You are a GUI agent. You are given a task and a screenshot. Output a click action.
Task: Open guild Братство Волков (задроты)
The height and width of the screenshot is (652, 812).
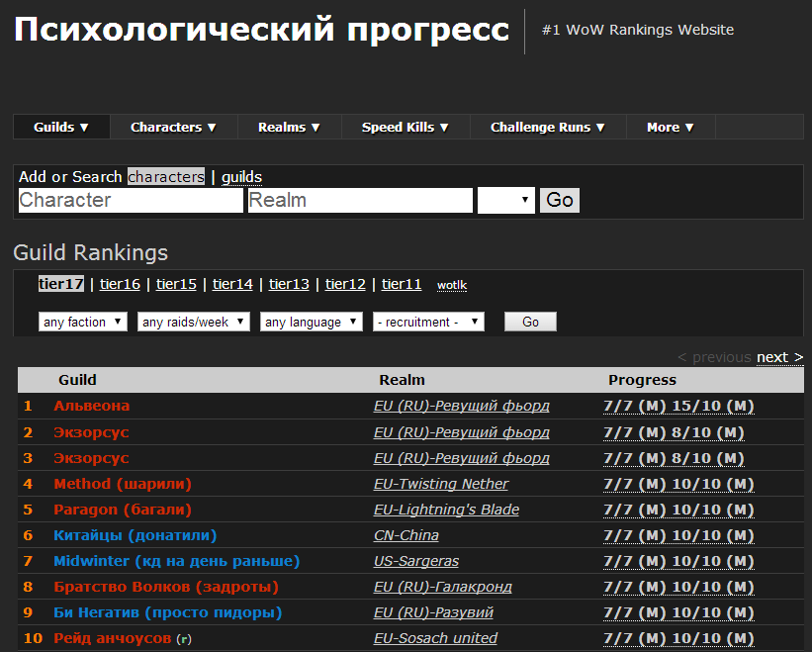pyautogui.click(x=166, y=587)
